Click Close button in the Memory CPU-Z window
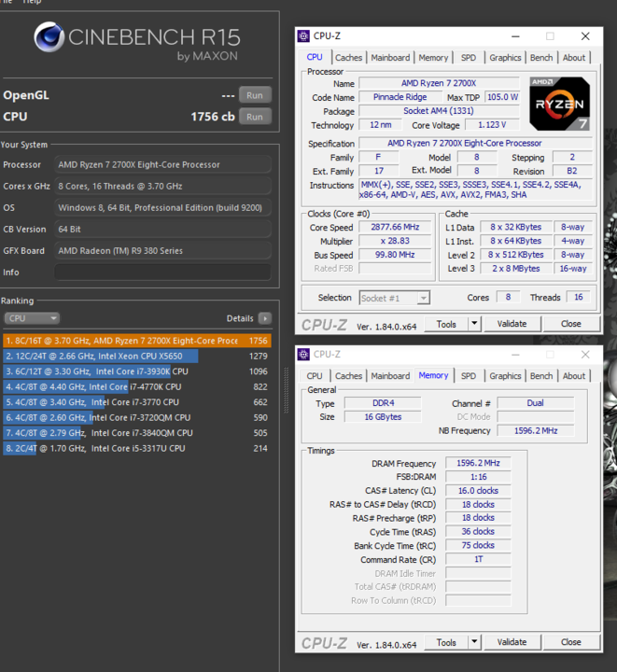 click(x=571, y=642)
